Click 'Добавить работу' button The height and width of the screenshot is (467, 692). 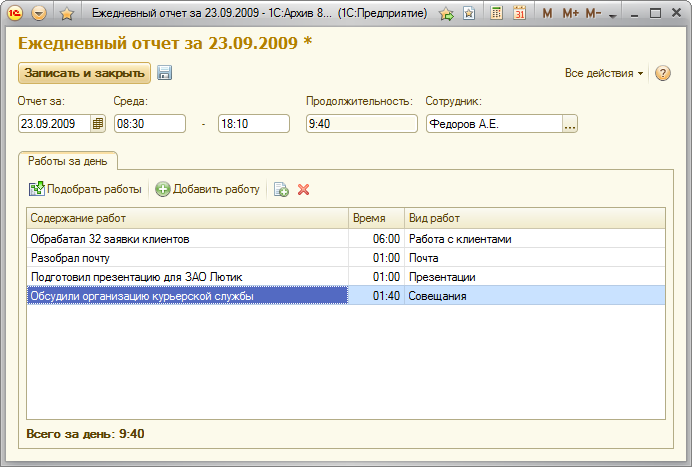(208, 189)
